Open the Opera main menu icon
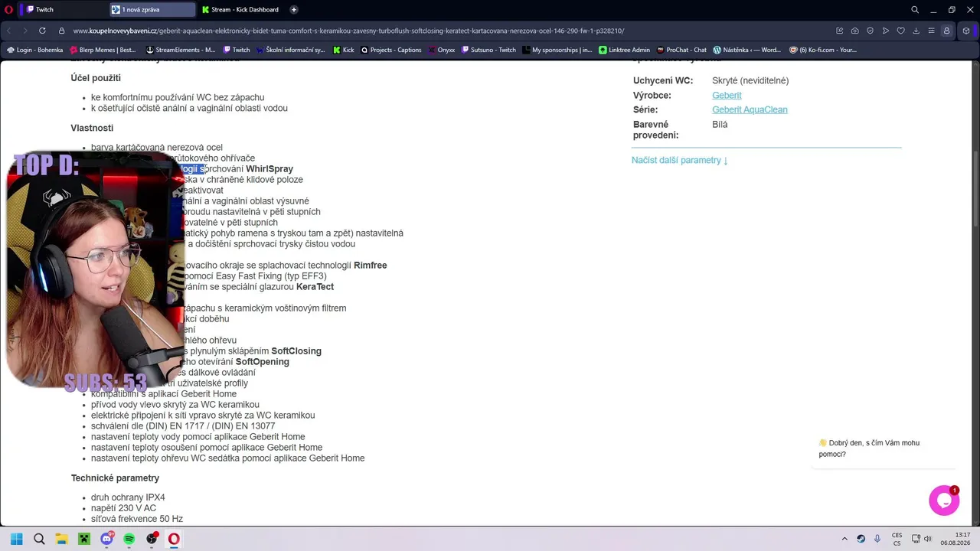 click(10, 10)
